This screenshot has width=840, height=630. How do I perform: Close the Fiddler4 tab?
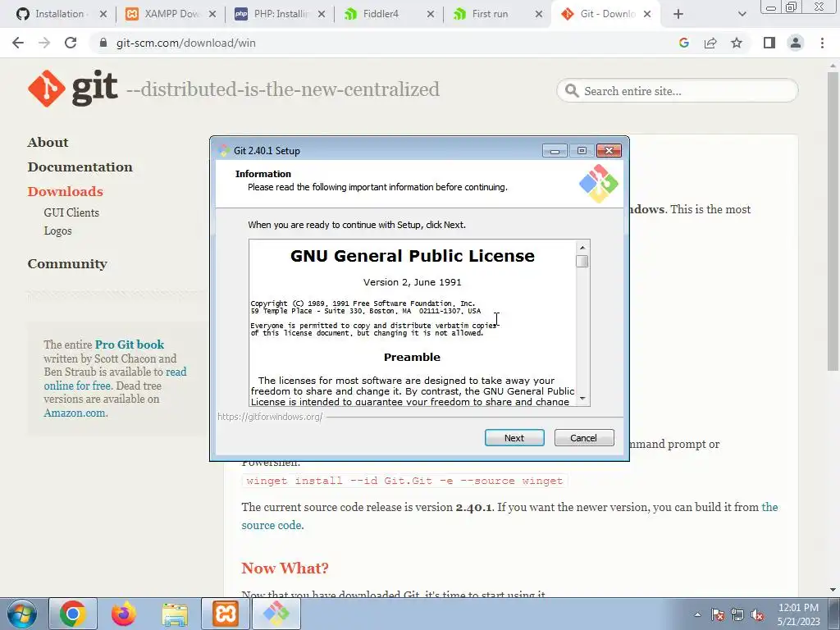tap(430, 14)
